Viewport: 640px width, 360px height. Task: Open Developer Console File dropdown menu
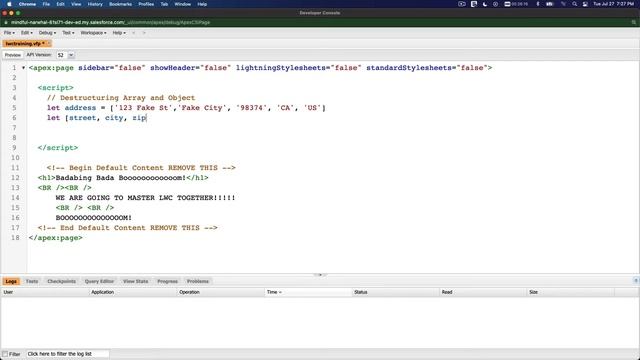tap(9, 33)
